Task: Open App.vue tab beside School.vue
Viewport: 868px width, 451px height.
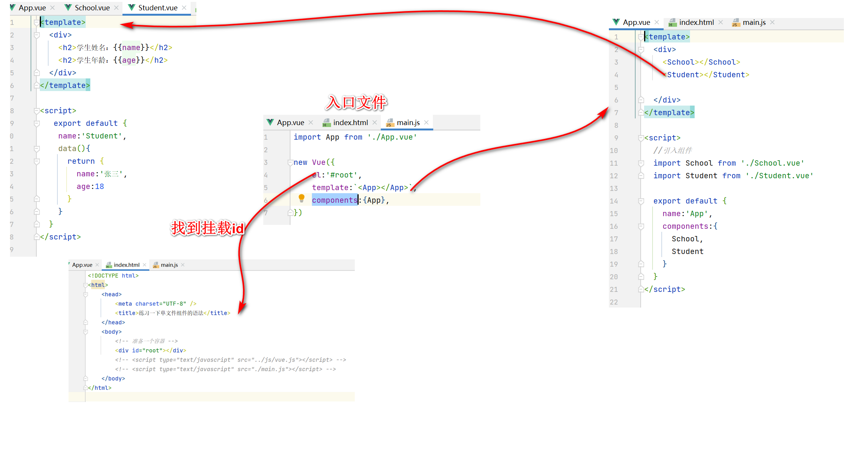Action: coord(32,8)
